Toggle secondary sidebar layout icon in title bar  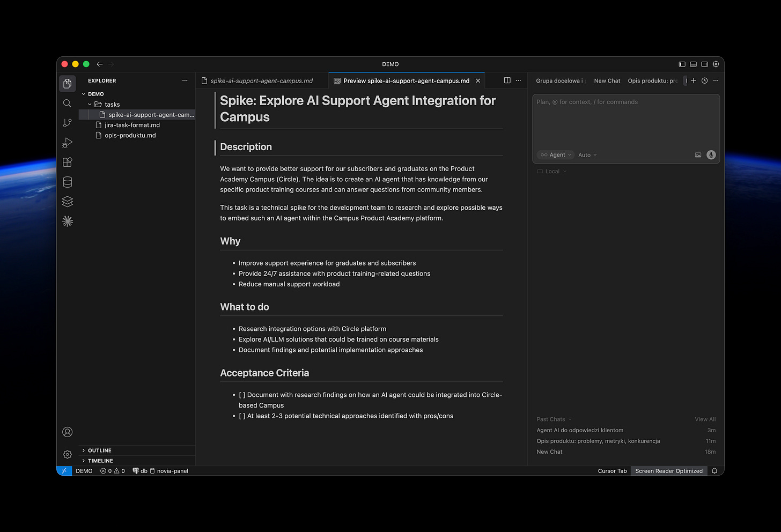pos(704,64)
